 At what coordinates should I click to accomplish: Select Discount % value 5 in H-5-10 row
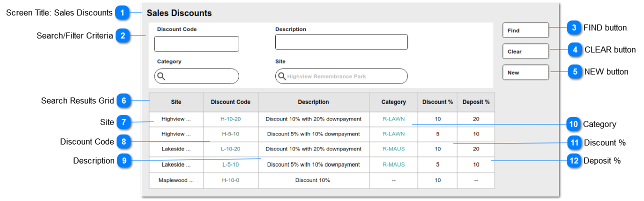[x=438, y=134]
